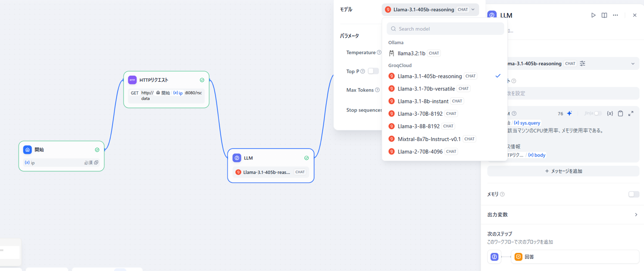Insert a variable with the {x} icon
The width and height of the screenshot is (644, 271).
pos(610,113)
